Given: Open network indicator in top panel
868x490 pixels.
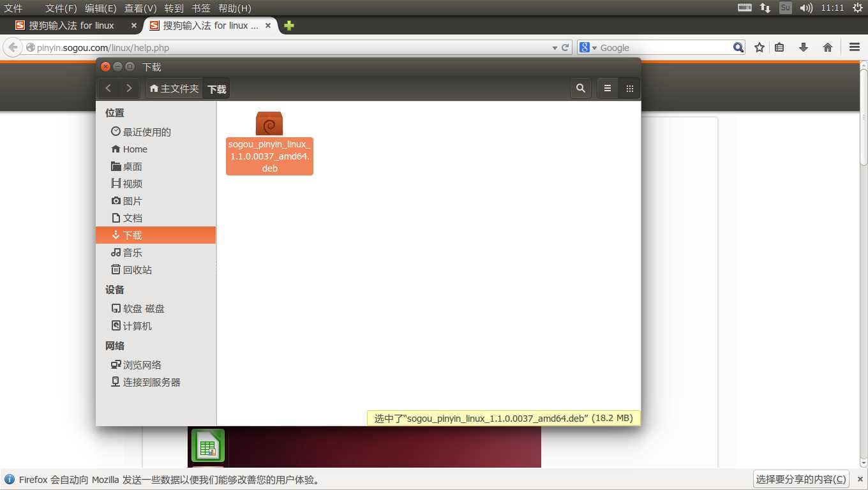Looking at the screenshot, I should tap(765, 8).
